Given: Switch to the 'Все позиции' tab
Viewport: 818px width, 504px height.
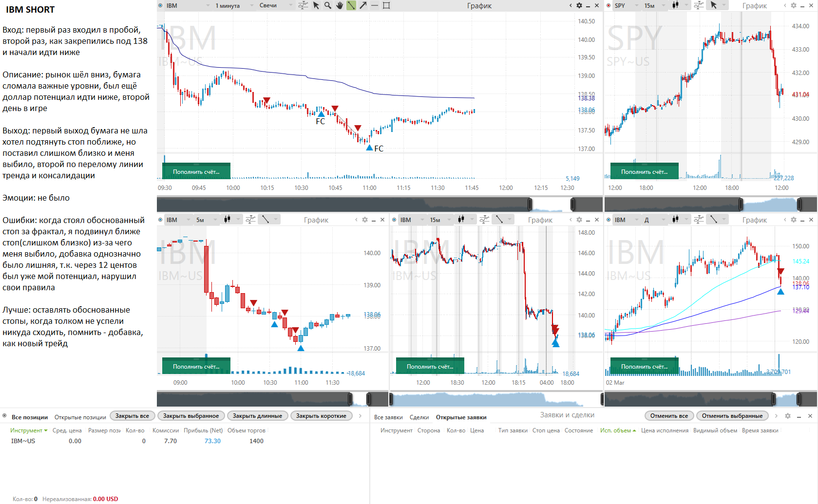Looking at the screenshot, I should coord(30,417).
